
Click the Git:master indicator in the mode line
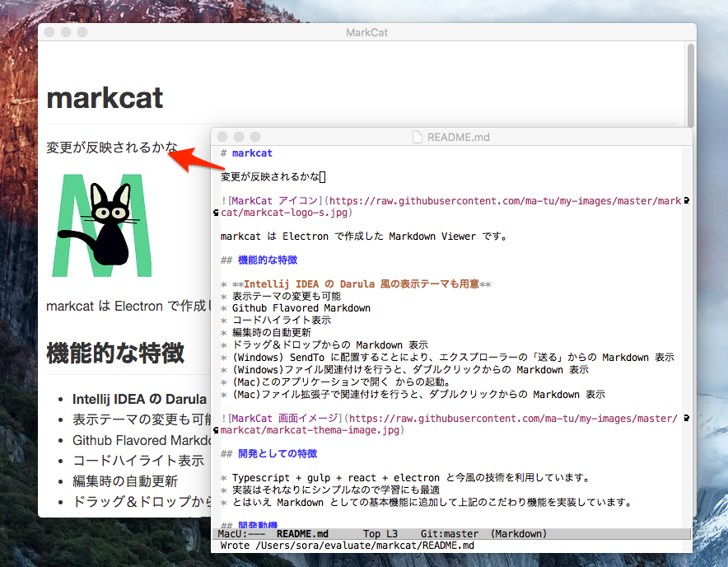[449, 533]
